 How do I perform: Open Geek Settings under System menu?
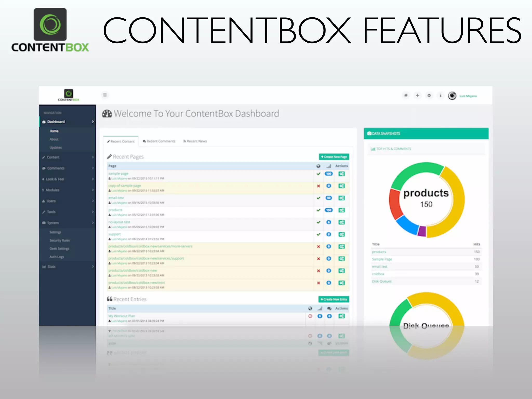tap(59, 249)
